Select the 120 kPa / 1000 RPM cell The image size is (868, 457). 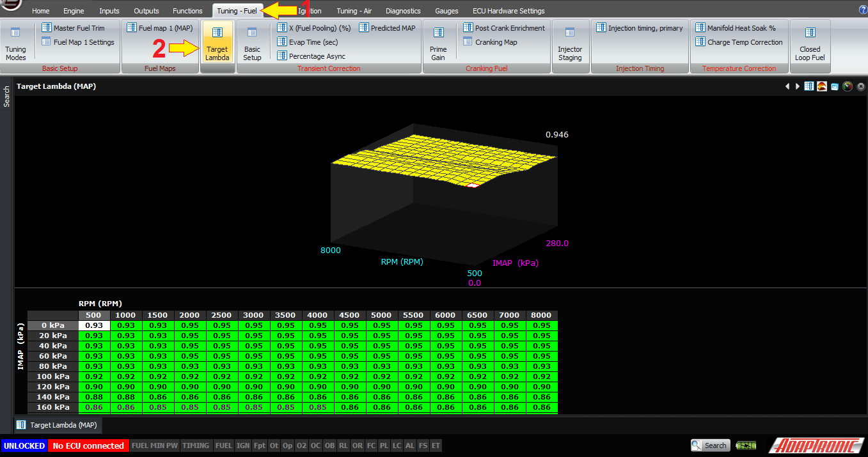coord(126,387)
